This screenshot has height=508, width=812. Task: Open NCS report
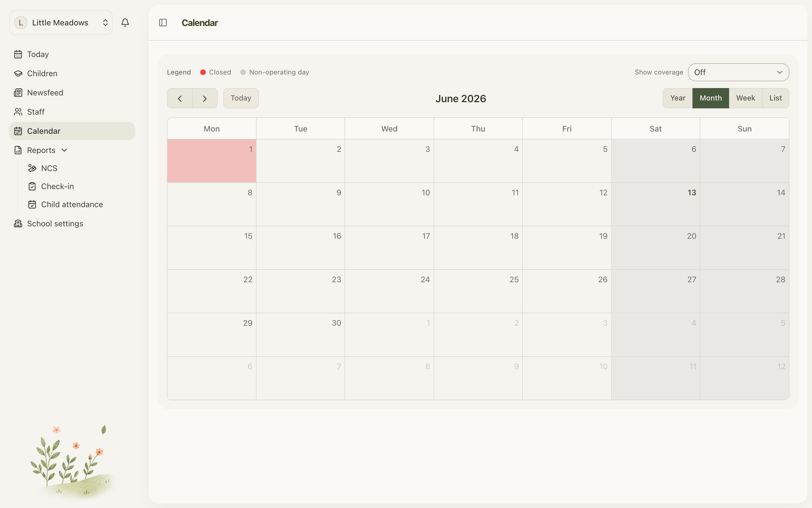[x=79, y=168]
